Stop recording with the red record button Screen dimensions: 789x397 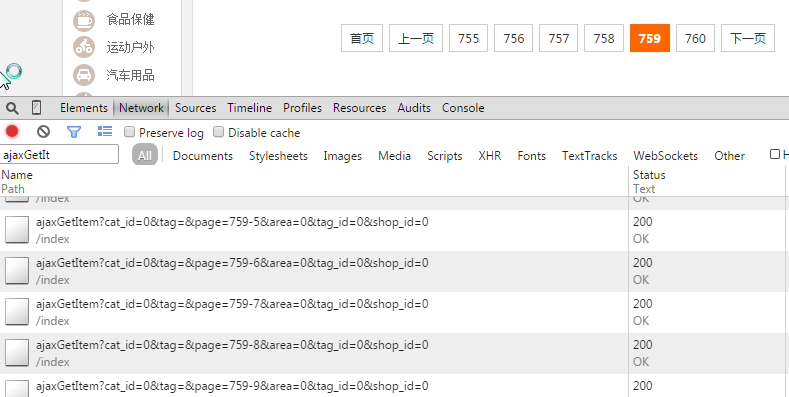pos(12,132)
